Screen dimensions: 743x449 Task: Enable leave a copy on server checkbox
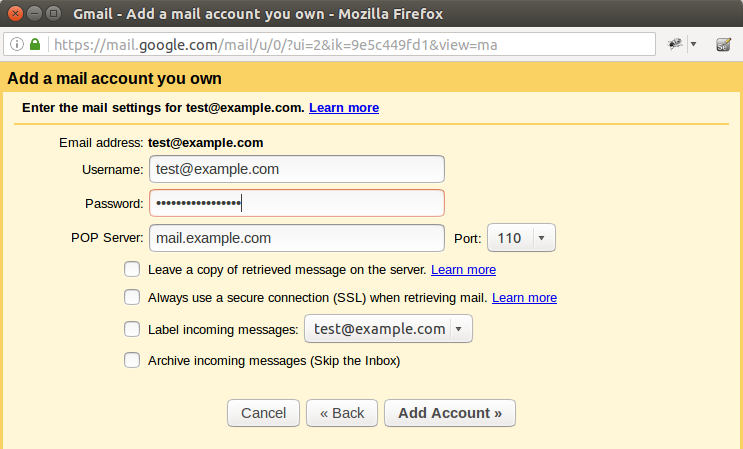[x=132, y=269]
